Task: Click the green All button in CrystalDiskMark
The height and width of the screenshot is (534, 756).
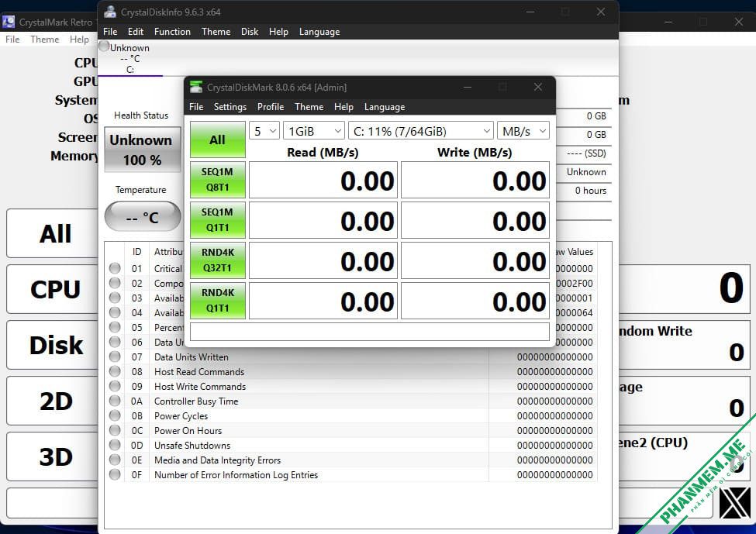Action: [217, 140]
